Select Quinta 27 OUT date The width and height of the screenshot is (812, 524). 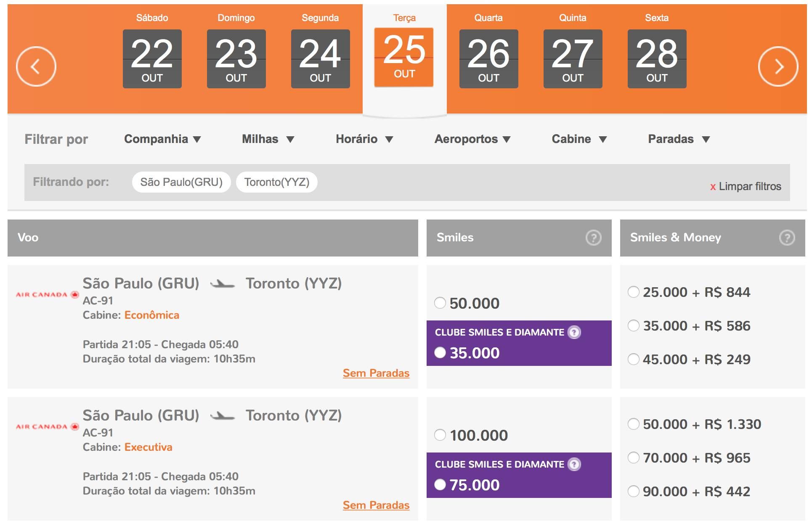[x=573, y=58]
